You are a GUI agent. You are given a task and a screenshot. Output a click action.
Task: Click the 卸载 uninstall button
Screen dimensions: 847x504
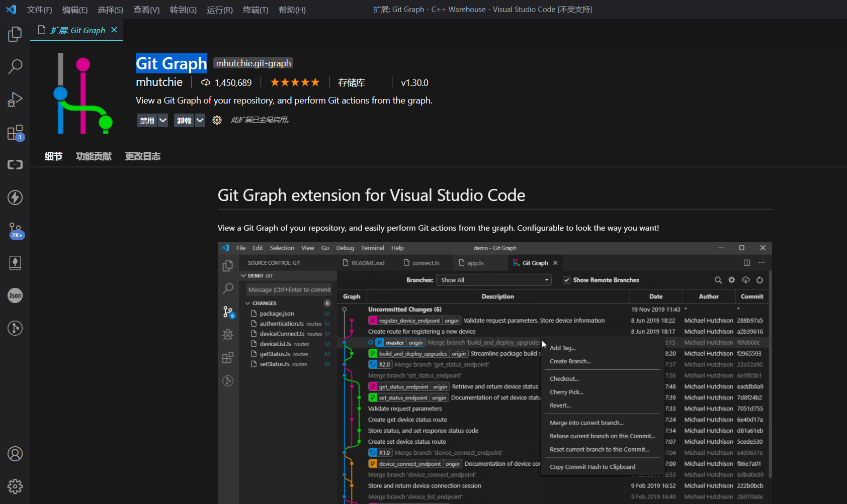tap(184, 121)
